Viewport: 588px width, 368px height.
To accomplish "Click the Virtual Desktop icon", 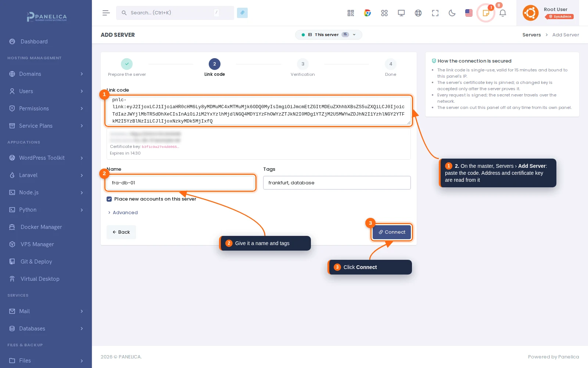I will [12, 279].
